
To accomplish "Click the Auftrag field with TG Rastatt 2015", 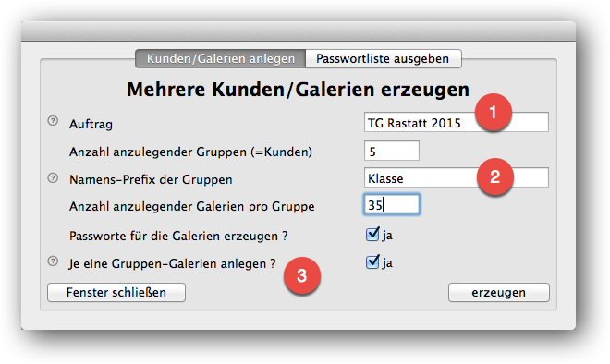I will pyautogui.click(x=457, y=122).
